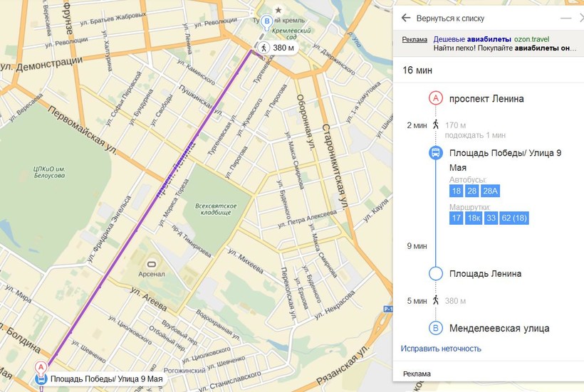584x392 pixels.
Task: Click the Площадь Ленина stop name
Action: (x=485, y=274)
